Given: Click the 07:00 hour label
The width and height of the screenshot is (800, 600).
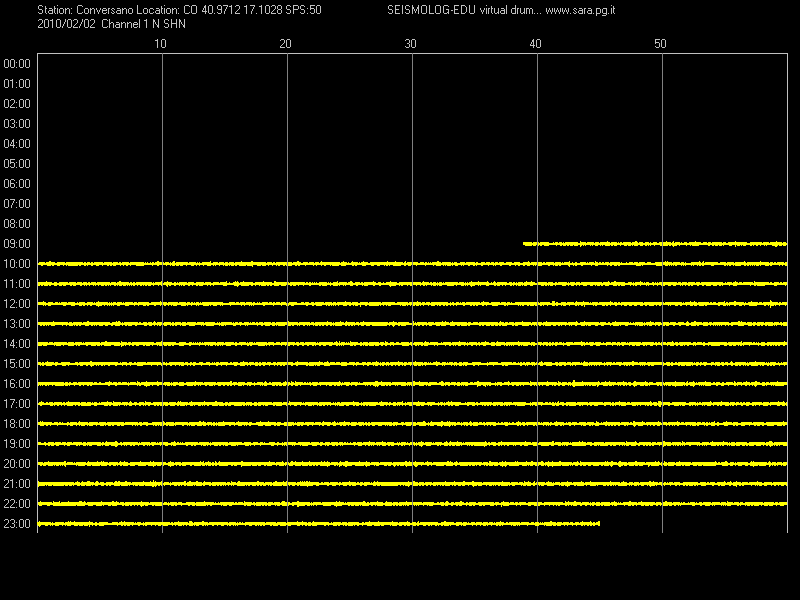Looking at the screenshot, I should click(x=17, y=204).
